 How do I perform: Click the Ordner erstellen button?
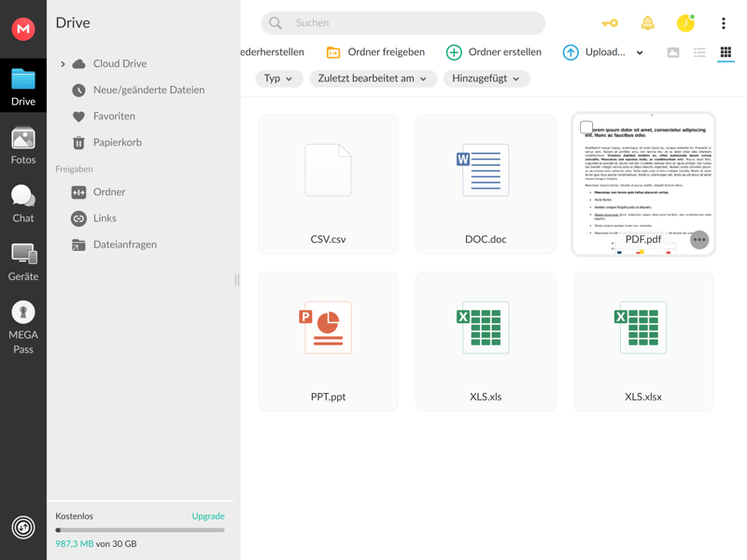pyautogui.click(x=494, y=52)
